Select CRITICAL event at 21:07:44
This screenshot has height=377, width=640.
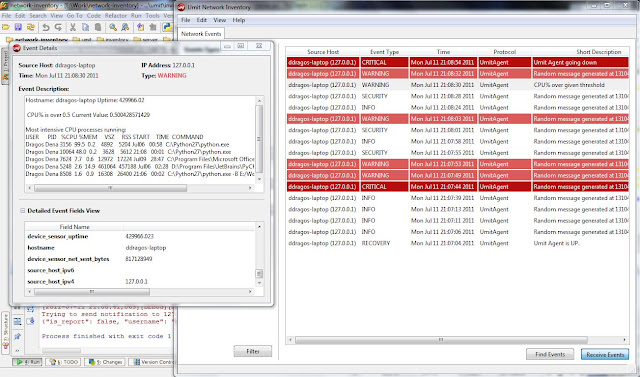click(x=458, y=186)
